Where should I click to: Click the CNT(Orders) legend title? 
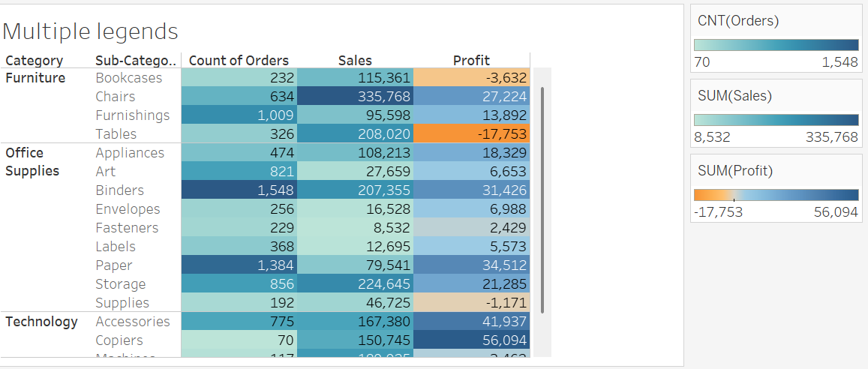coord(738,21)
